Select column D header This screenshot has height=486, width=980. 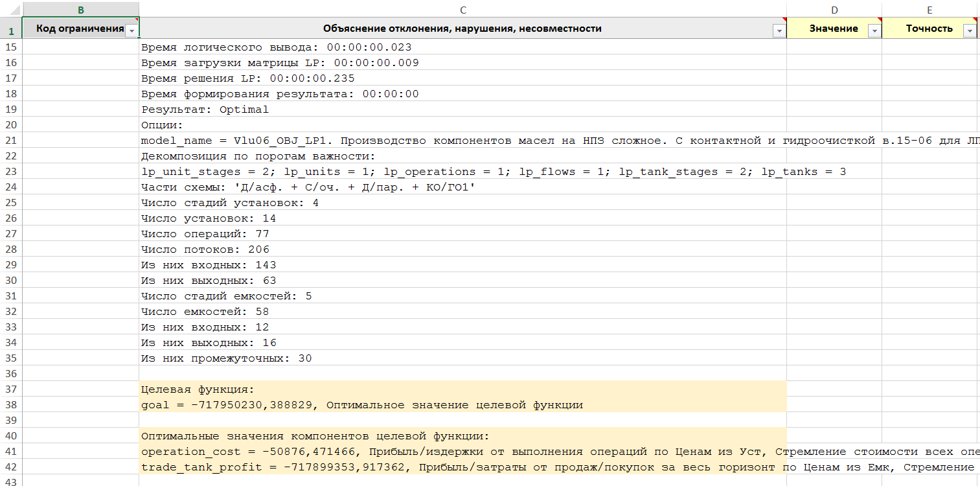click(x=834, y=9)
